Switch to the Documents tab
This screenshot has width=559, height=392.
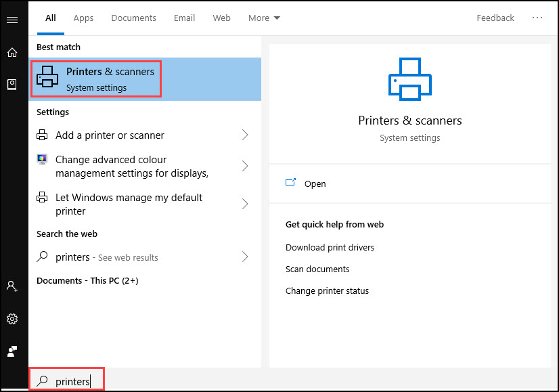(x=133, y=18)
